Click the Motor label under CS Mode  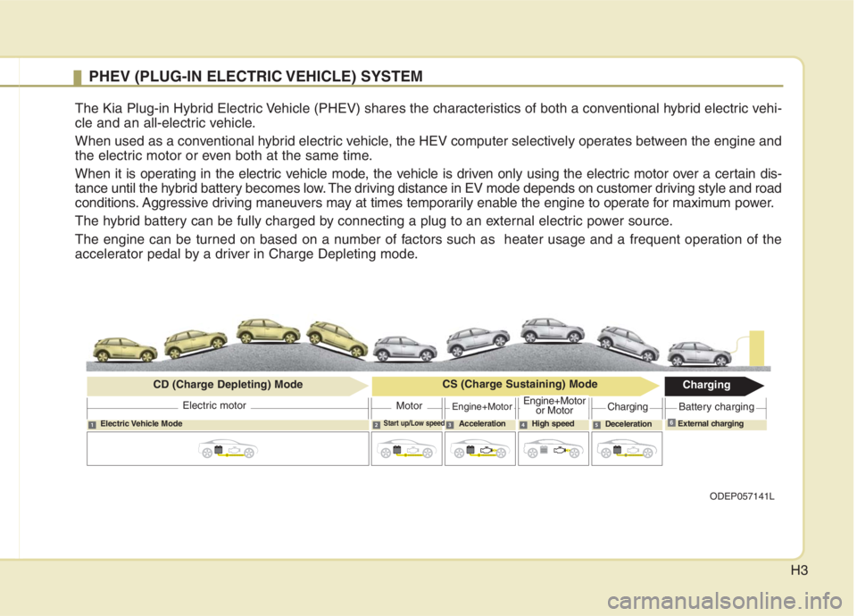[409, 405]
